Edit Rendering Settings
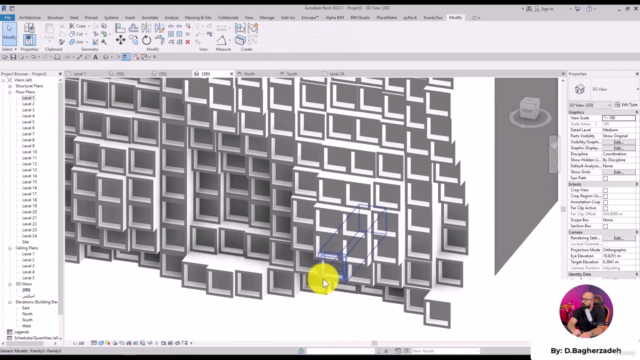The height and width of the screenshot is (360, 640). (619, 238)
